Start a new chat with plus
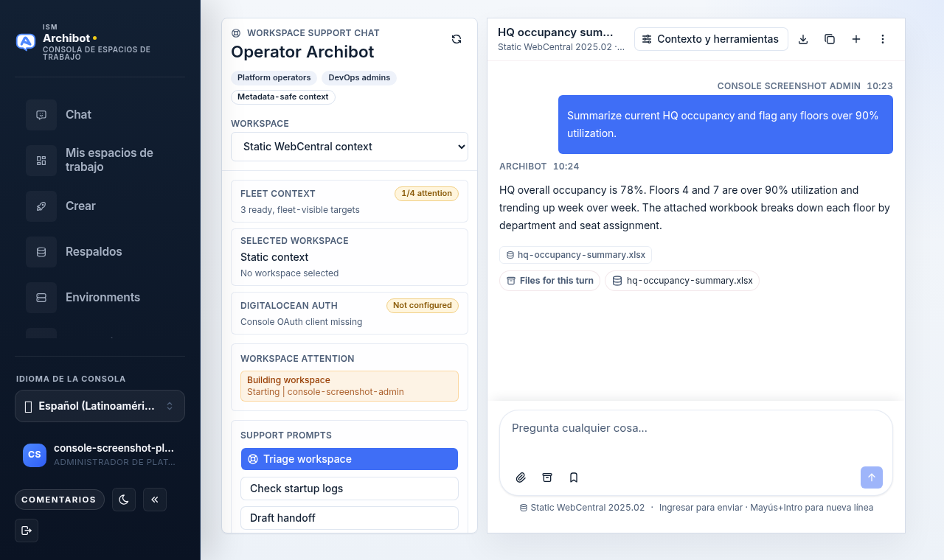This screenshot has height=560, width=944. [x=856, y=39]
